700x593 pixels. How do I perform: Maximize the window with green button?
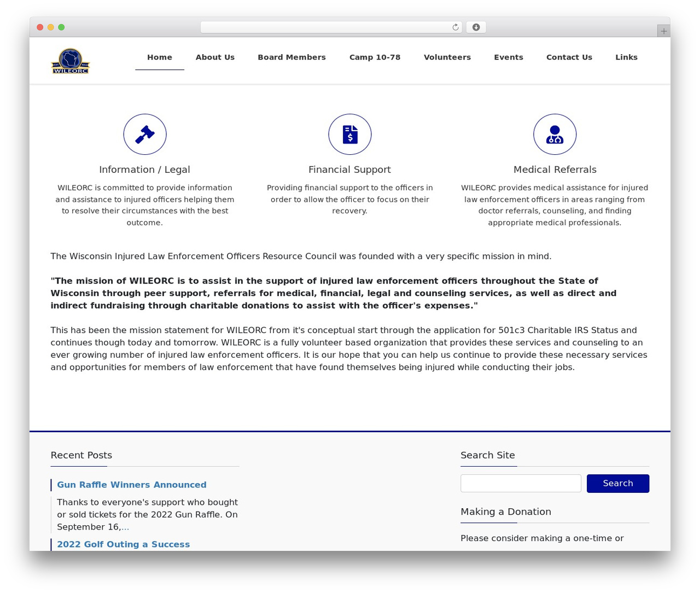(x=61, y=27)
